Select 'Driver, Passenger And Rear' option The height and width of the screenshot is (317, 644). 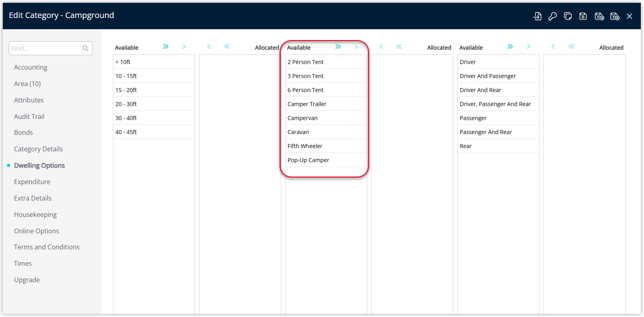[498, 104]
